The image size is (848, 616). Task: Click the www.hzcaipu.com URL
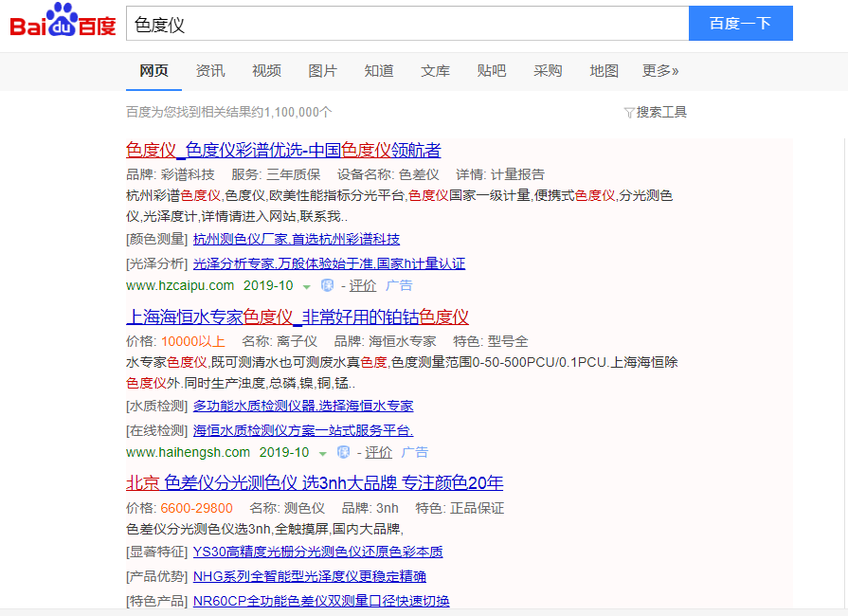tap(180, 285)
